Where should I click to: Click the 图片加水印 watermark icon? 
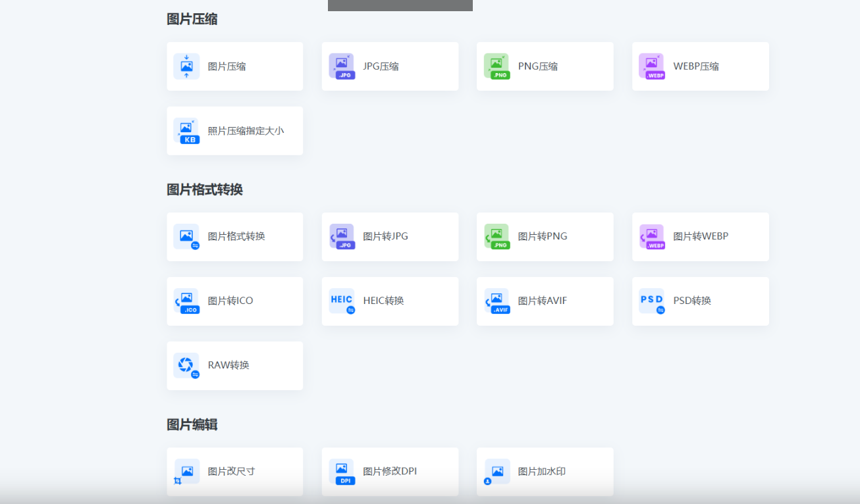tap(497, 472)
